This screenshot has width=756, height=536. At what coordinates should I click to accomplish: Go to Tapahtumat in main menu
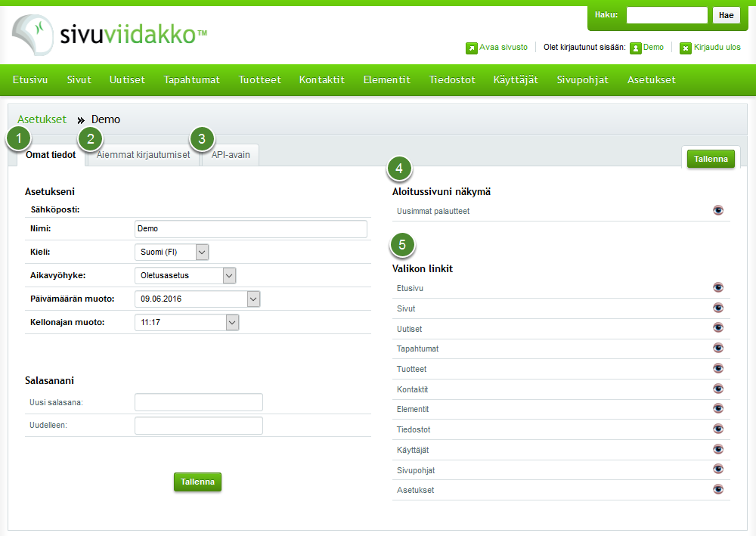[191, 80]
